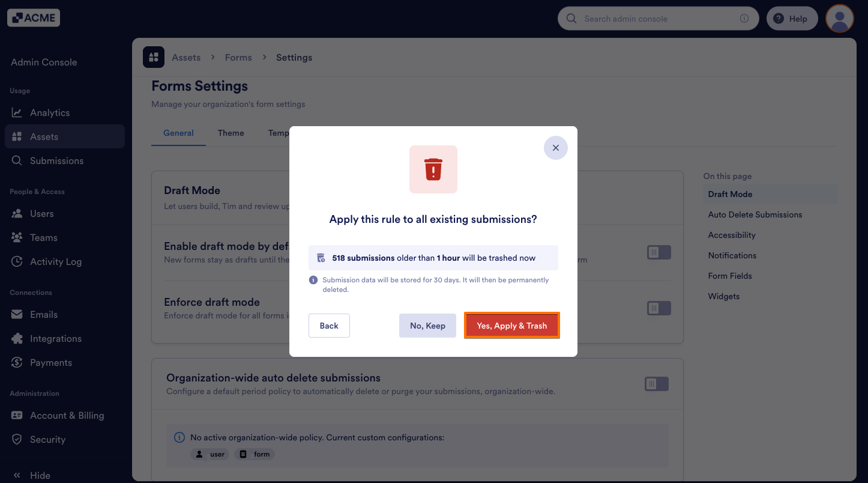The width and height of the screenshot is (868, 483).
Task: Click the Admin Console heading
Action: coord(44,62)
